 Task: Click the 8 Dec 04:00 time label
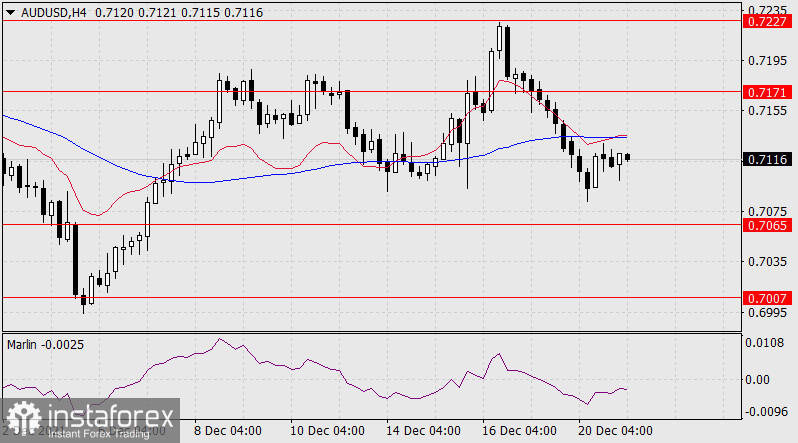tap(228, 431)
